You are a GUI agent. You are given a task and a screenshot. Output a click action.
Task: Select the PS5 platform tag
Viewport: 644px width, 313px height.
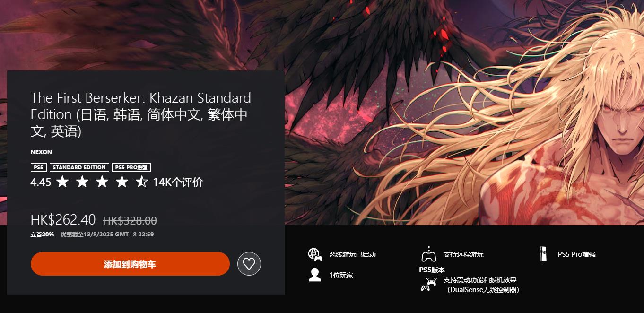coord(39,167)
